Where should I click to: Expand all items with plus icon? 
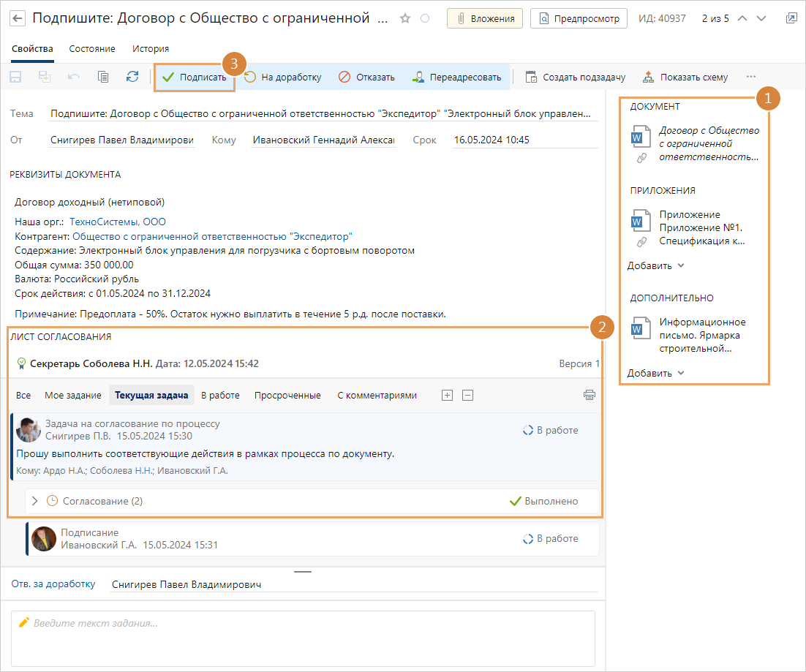click(448, 395)
